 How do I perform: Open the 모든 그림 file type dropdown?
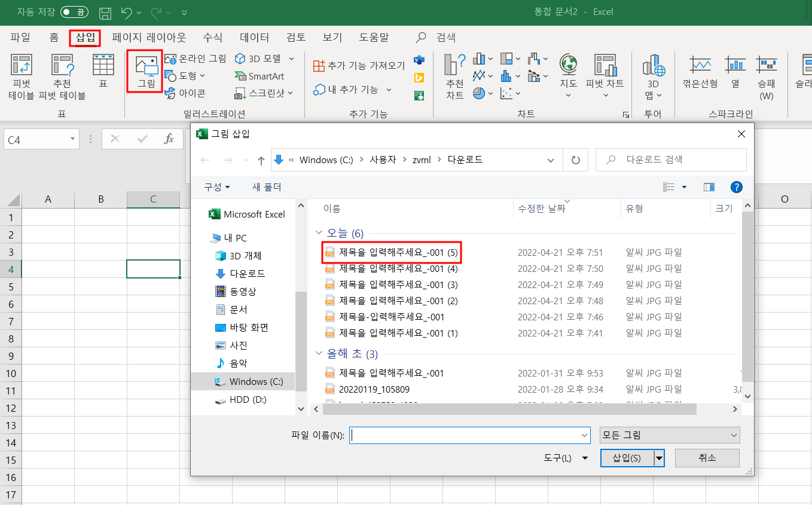[x=669, y=435]
